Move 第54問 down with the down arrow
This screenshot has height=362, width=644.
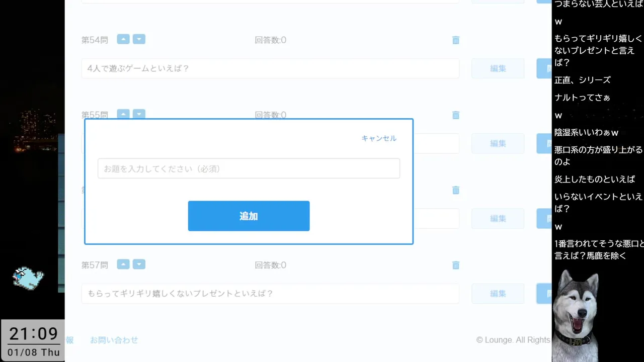pyautogui.click(x=139, y=39)
